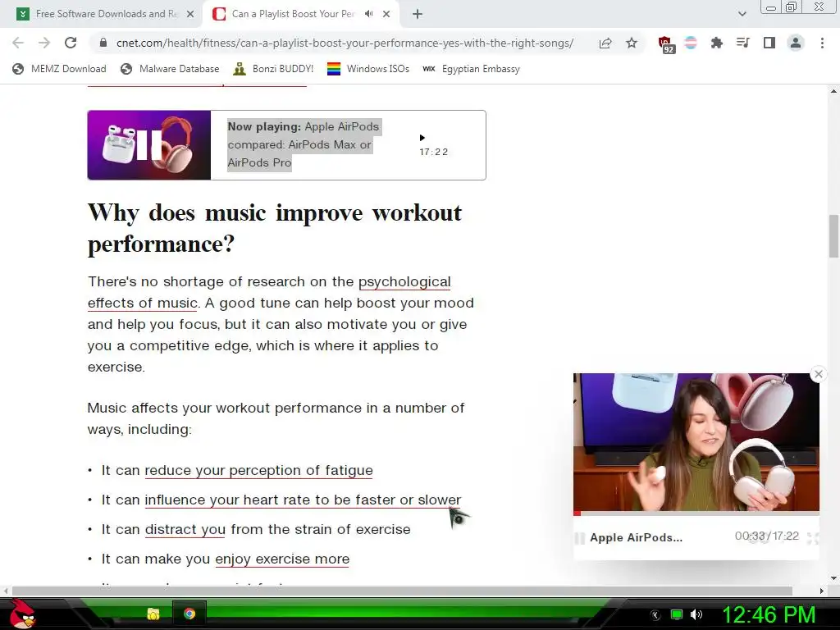Screen dimensions: 840x630
Task: Click the page vertical scrollbar thumb
Action: point(833,235)
